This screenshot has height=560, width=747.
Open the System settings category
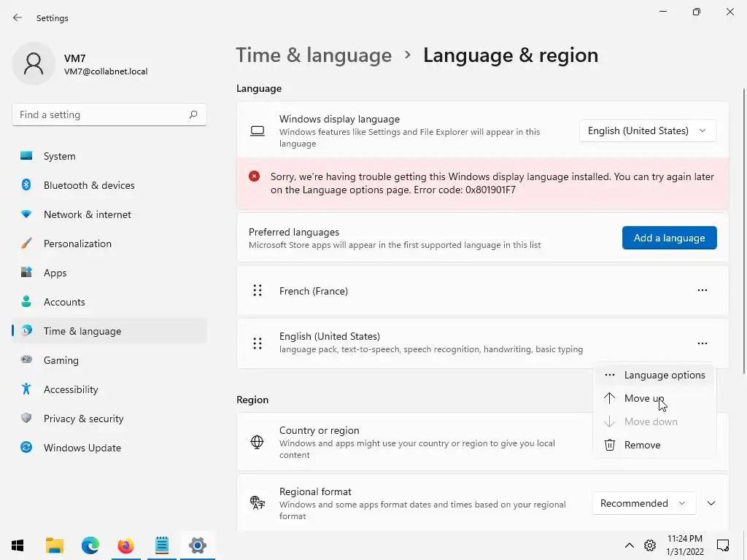pyautogui.click(x=109, y=156)
